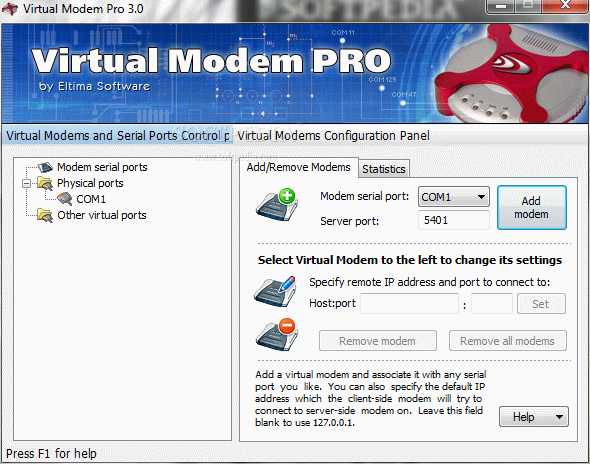The image size is (590, 464).
Task: Click the Physical ports folder icon
Action: [45, 183]
